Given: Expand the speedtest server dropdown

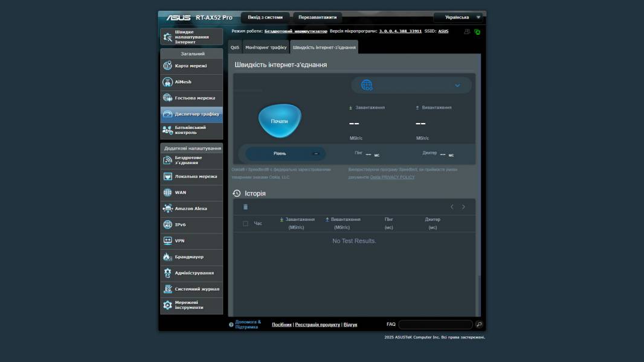Looking at the screenshot, I should (x=457, y=86).
